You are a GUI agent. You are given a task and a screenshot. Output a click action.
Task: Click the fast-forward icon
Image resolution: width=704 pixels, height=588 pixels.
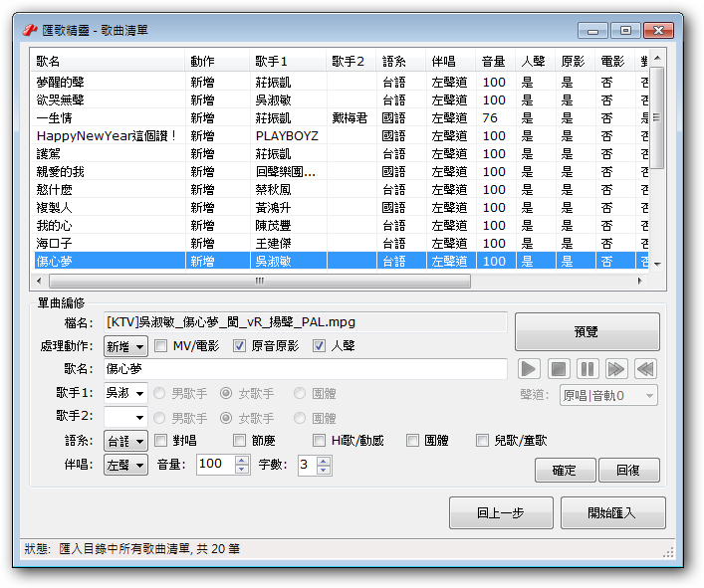coord(616,369)
